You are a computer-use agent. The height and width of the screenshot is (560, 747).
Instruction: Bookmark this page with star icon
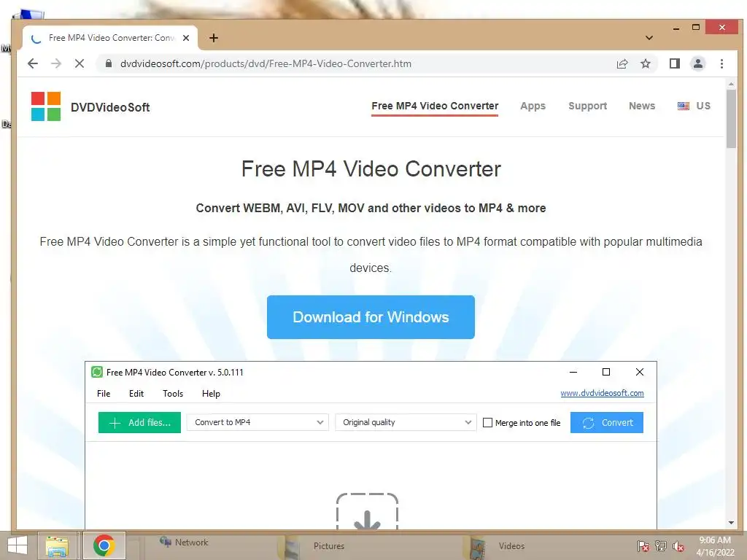tap(646, 64)
